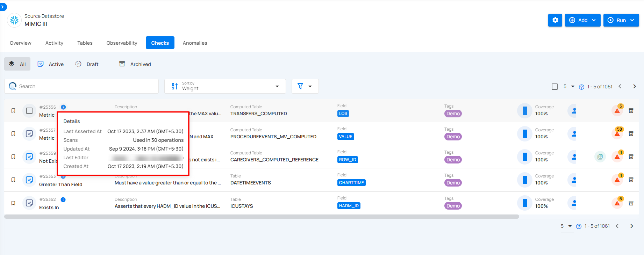The image size is (644, 255).
Task: Go to next page in bottom pagination
Action: tap(632, 226)
